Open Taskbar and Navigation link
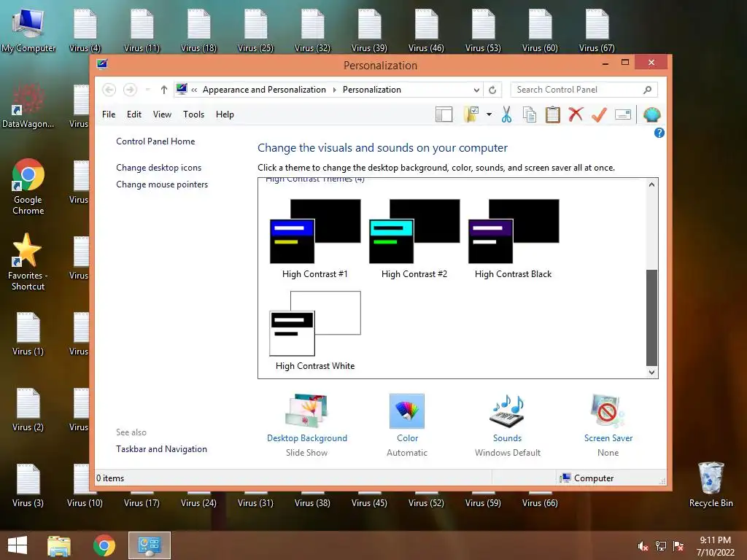 (161, 449)
